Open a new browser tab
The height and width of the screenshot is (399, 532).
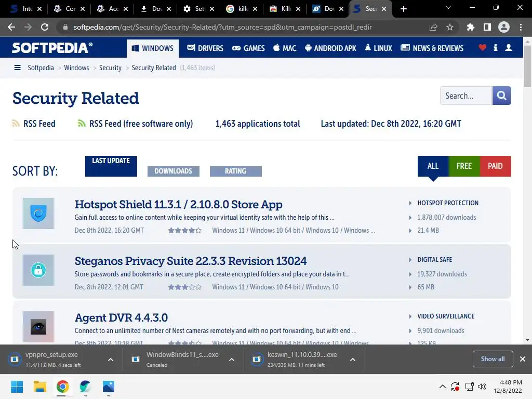[x=403, y=9]
